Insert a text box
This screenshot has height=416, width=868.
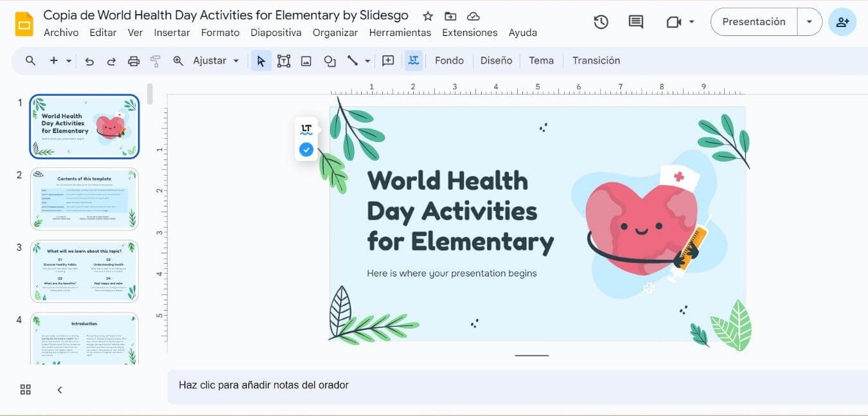tap(283, 60)
